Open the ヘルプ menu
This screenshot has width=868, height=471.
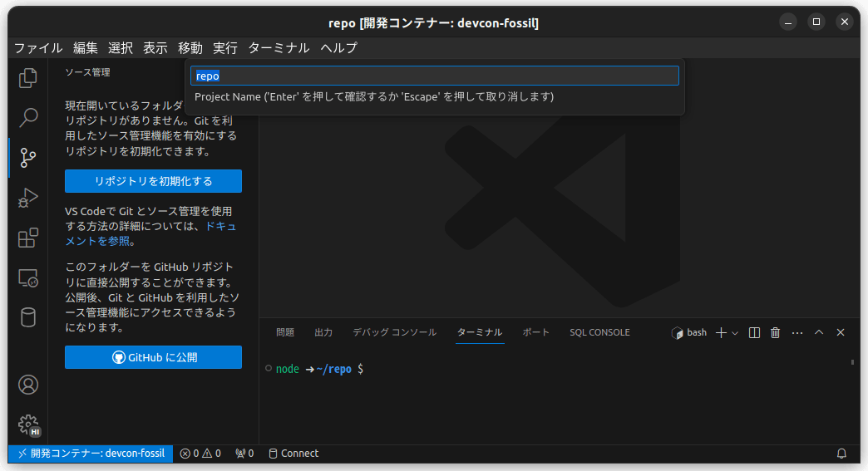(x=338, y=48)
